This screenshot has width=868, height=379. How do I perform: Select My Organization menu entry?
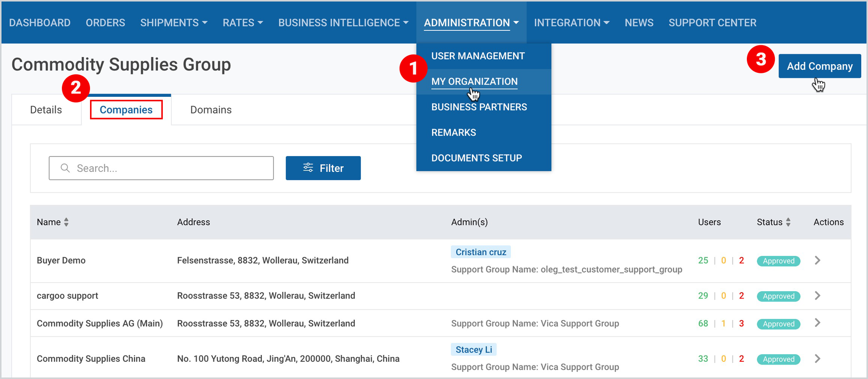point(483,81)
